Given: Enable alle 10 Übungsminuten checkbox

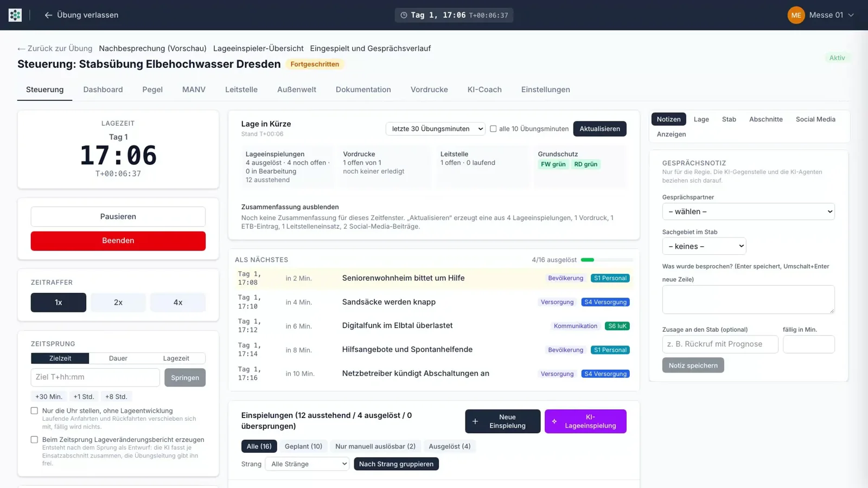Looking at the screenshot, I should pyautogui.click(x=493, y=129).
